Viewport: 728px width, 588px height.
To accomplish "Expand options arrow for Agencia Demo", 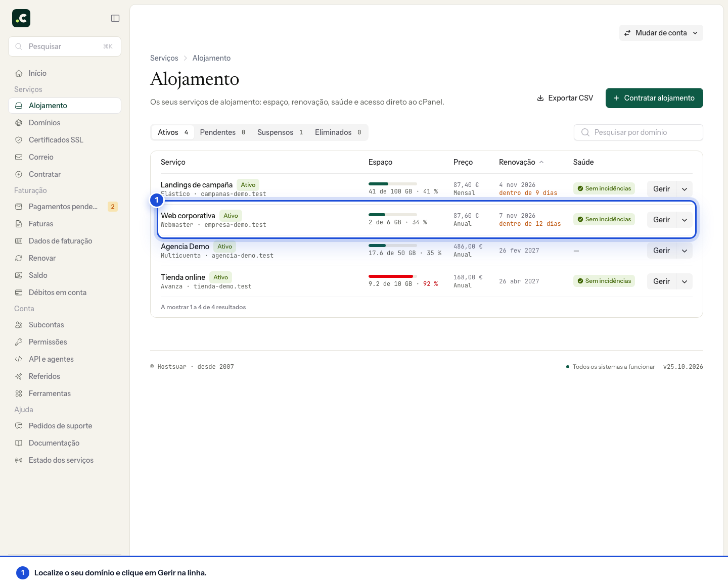I will tap(685, 251).
